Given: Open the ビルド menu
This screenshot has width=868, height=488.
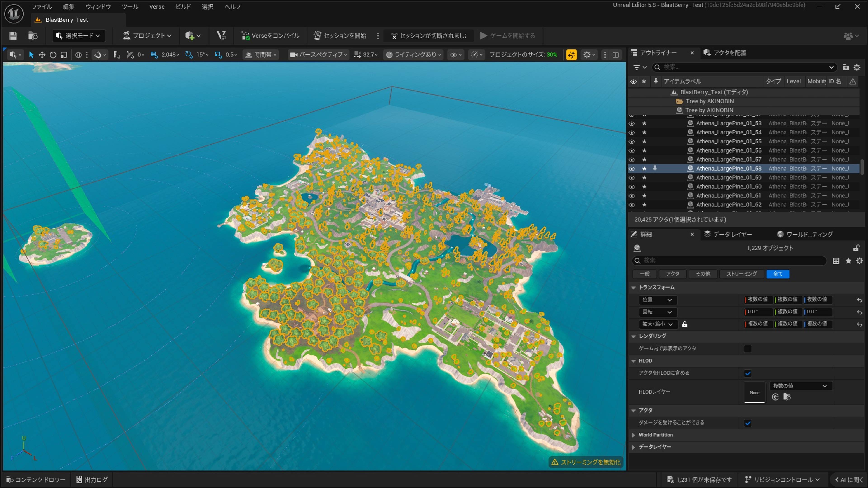Looking at the screenshot, I should pyautogui.click(x=183, y=7).
